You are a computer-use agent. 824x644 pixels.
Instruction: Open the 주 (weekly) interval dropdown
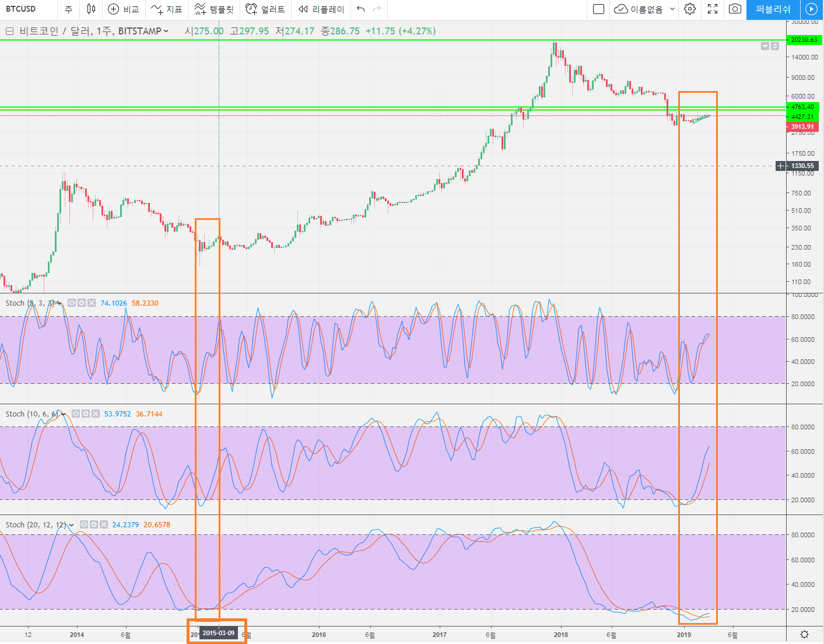pyautogui.click(x=69, y=9)
